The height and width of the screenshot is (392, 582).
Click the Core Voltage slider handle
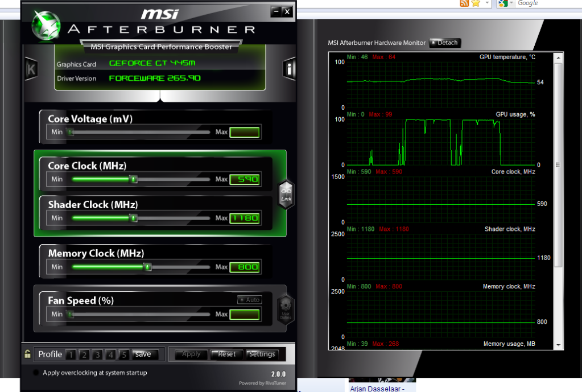[x=70, y=132]
